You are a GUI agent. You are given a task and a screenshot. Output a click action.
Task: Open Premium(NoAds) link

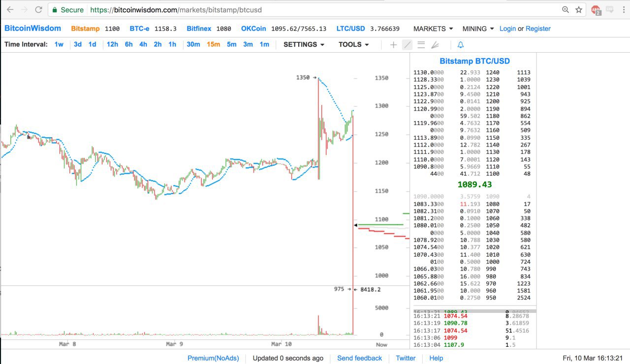tap(214, 358)
